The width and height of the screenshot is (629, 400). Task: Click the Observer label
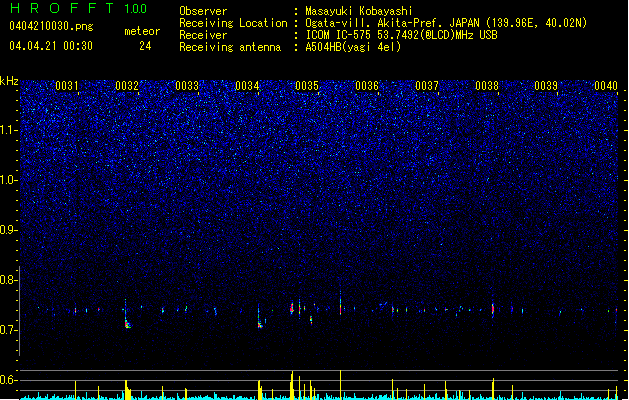tap(203, 11)
